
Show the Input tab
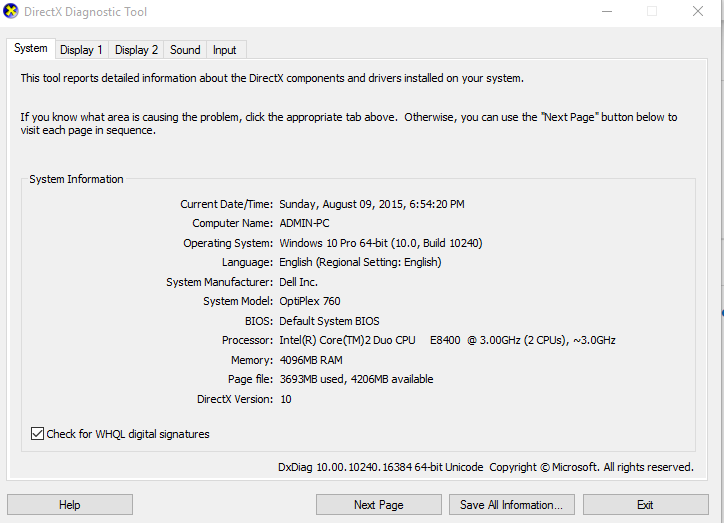click(225, 50)
